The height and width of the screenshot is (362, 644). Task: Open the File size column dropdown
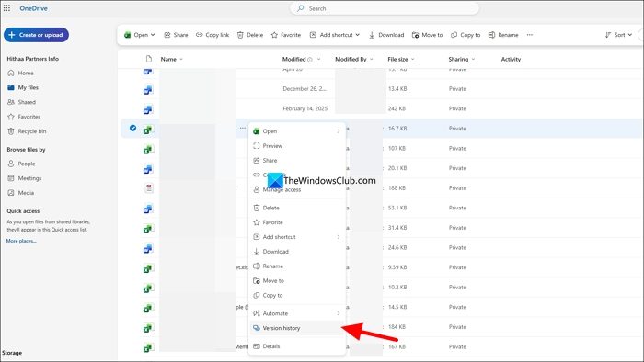(x=413, y=59)
